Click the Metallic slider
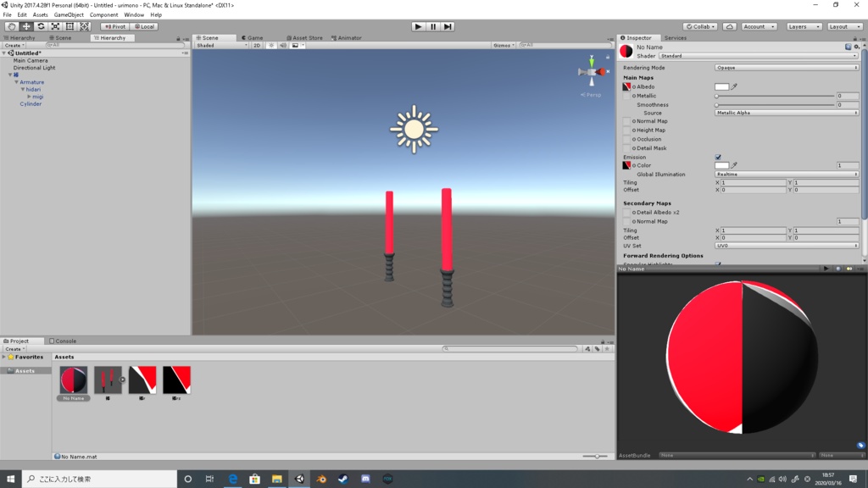 pos(775,96)
